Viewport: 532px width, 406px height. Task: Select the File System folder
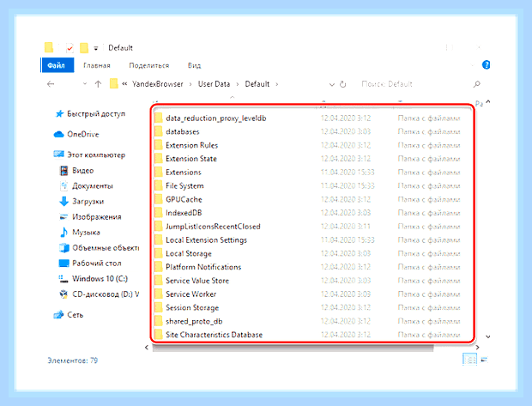tap(184, 185)
